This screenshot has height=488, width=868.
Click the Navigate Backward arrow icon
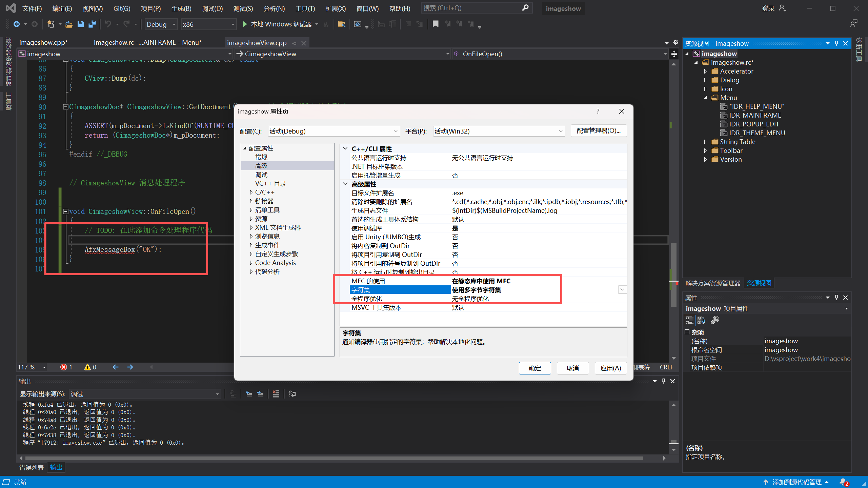[x=16, y=24]
